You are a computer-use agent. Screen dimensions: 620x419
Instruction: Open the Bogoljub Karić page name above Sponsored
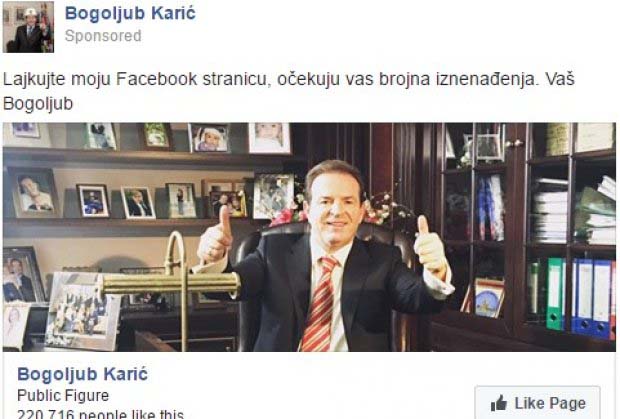(x=130, y=13)
